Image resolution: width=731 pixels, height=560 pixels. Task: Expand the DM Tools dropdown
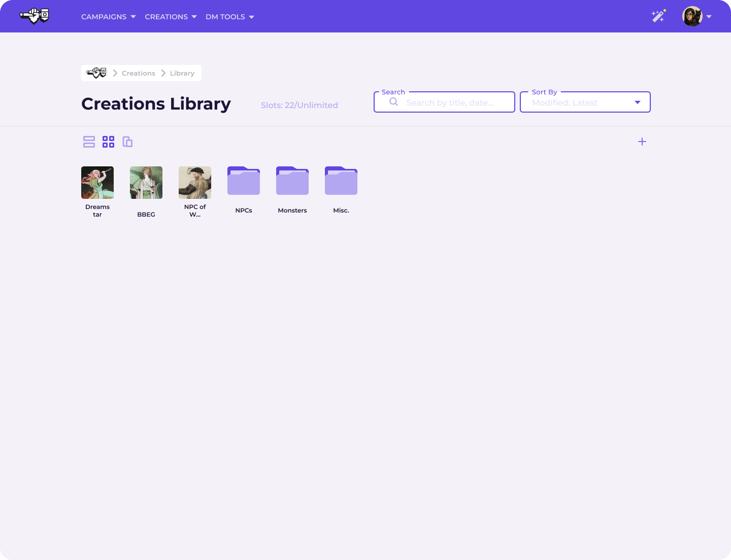coord(229,17)
